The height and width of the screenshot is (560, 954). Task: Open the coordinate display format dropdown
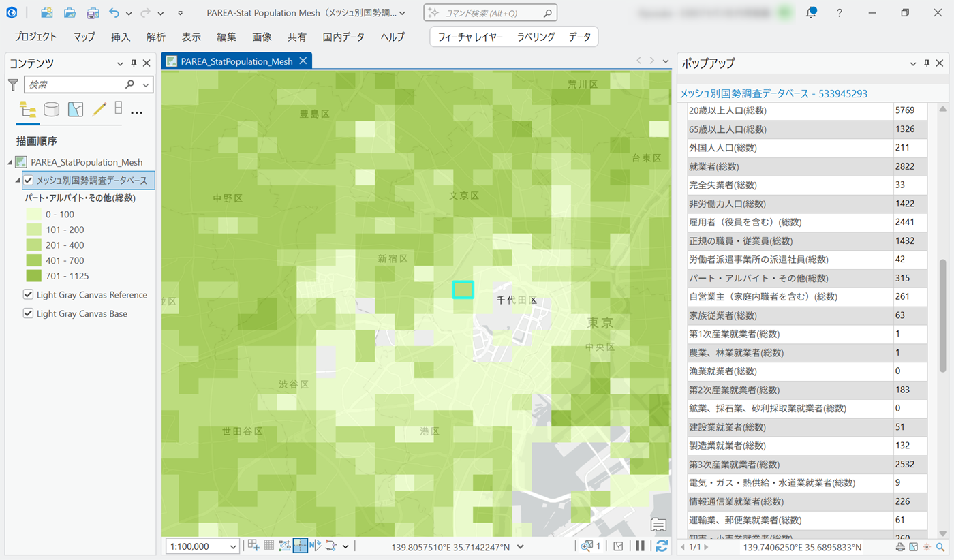521,546
